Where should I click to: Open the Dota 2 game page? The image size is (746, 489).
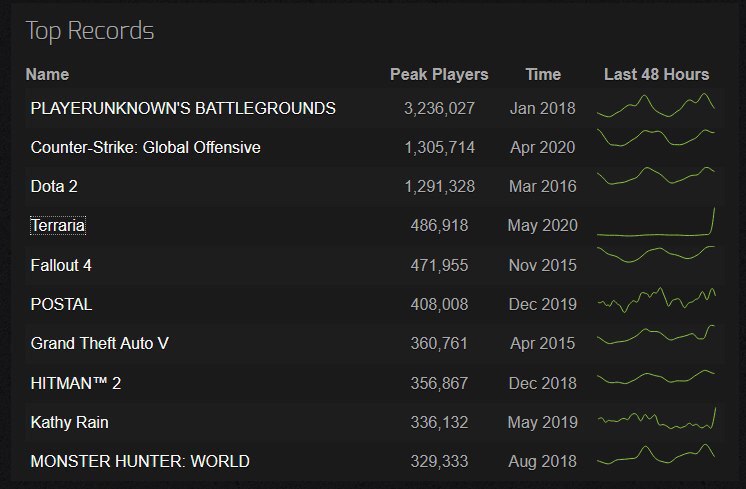[x=55, y=186]
